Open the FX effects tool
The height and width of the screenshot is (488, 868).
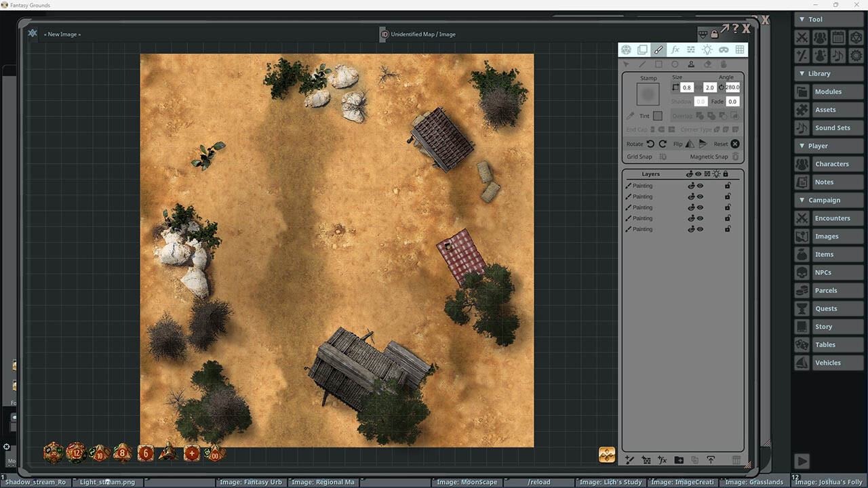coord(675,49)
